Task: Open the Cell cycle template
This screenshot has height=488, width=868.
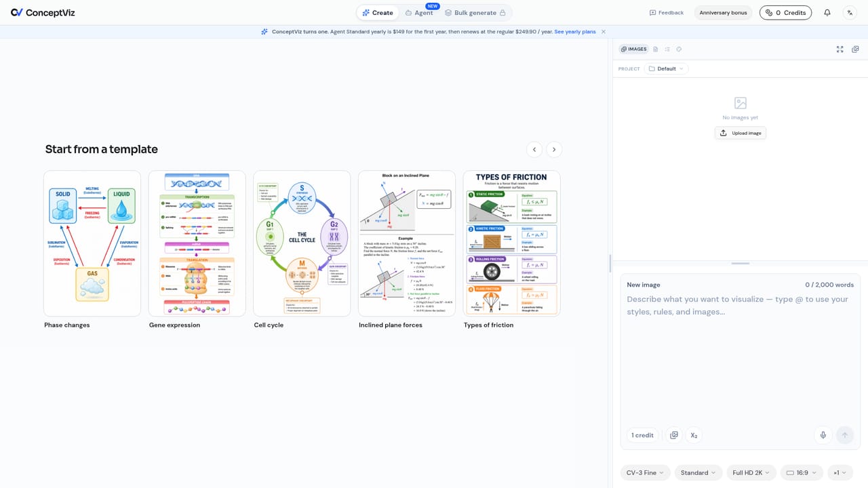Action: click(302, 243)
